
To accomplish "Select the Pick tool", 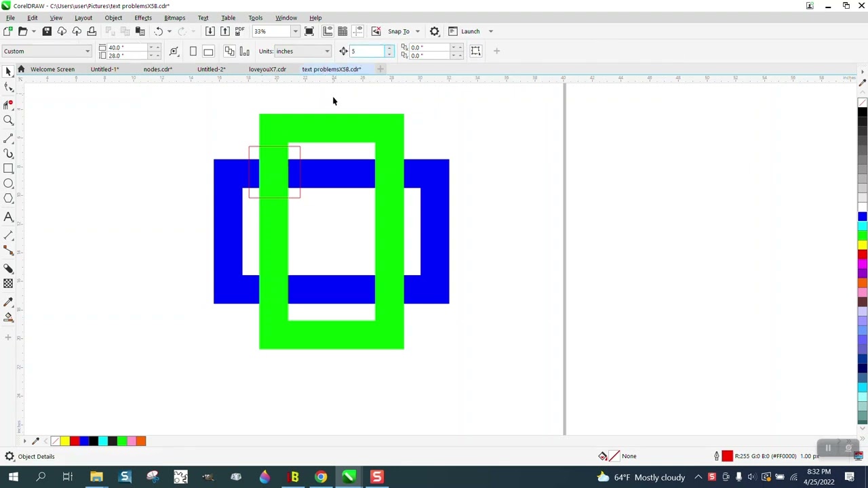I will pyautogui.click(x=8, y=71).
